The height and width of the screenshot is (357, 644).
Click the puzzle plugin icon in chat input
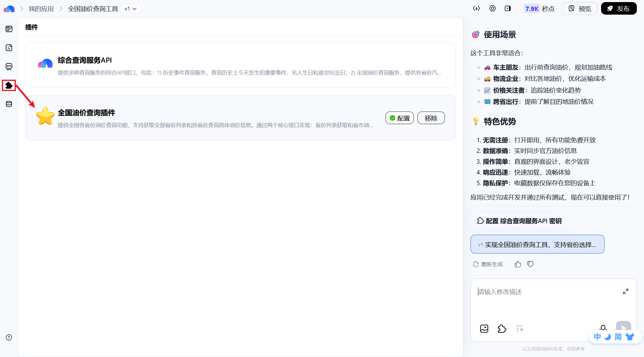coord(502,329)
